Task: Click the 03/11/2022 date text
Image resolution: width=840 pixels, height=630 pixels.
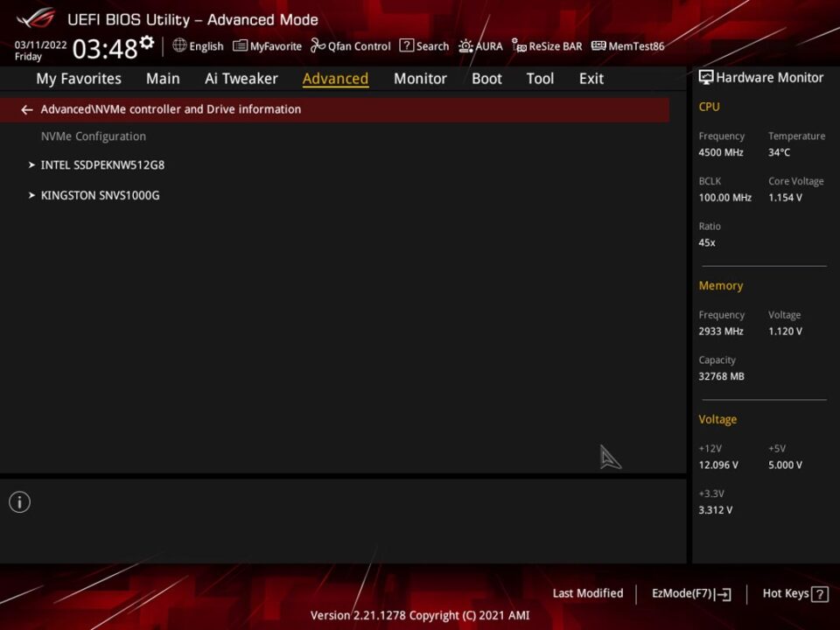Action: click(x=41, y=45)
